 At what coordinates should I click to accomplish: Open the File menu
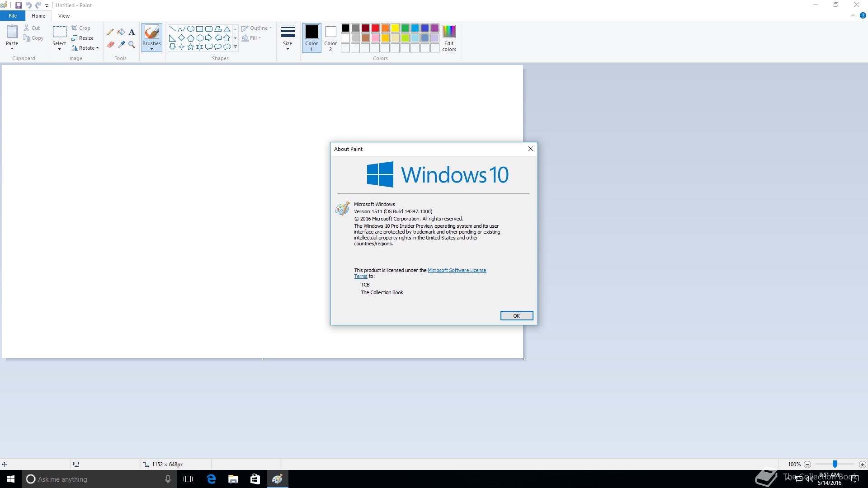click(x=13, y=16)
